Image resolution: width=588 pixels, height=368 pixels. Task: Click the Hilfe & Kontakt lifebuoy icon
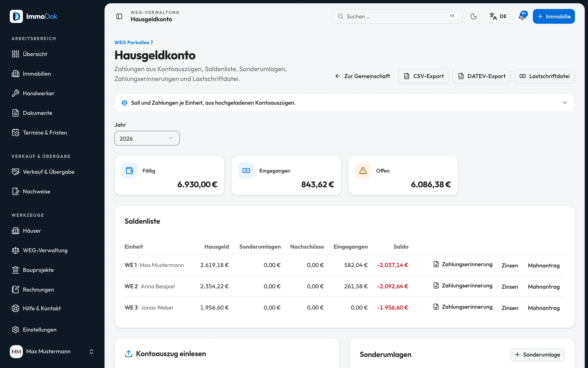(16, 308)
